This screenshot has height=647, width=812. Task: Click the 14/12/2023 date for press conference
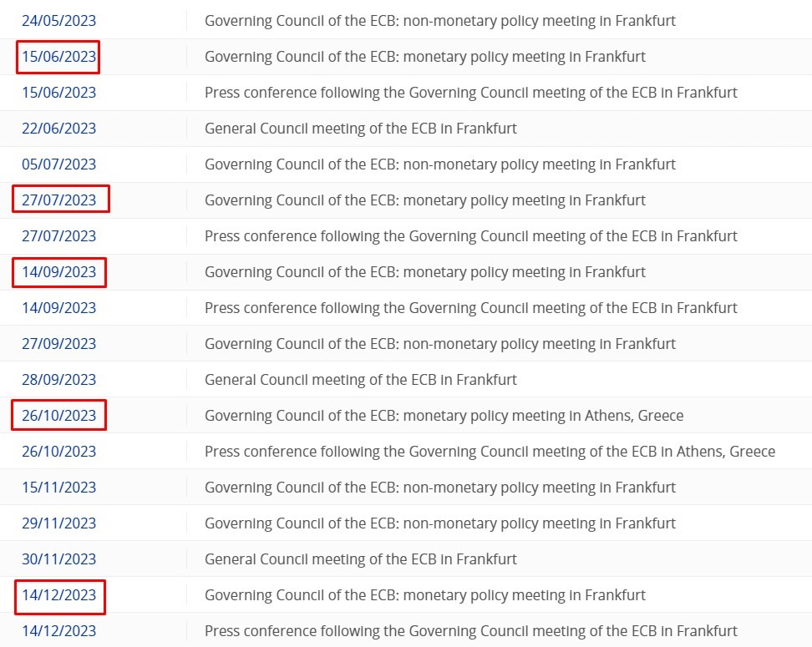[x=58, y=631]
